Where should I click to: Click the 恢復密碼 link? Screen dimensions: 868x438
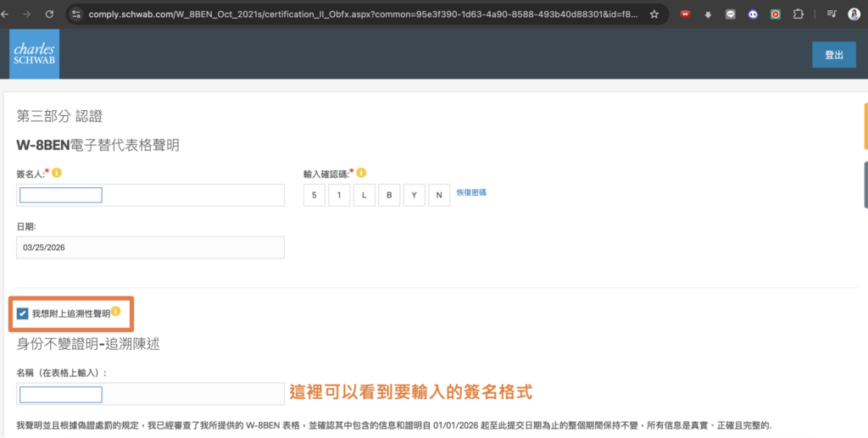pyautogui.click(x=471, y=192)
